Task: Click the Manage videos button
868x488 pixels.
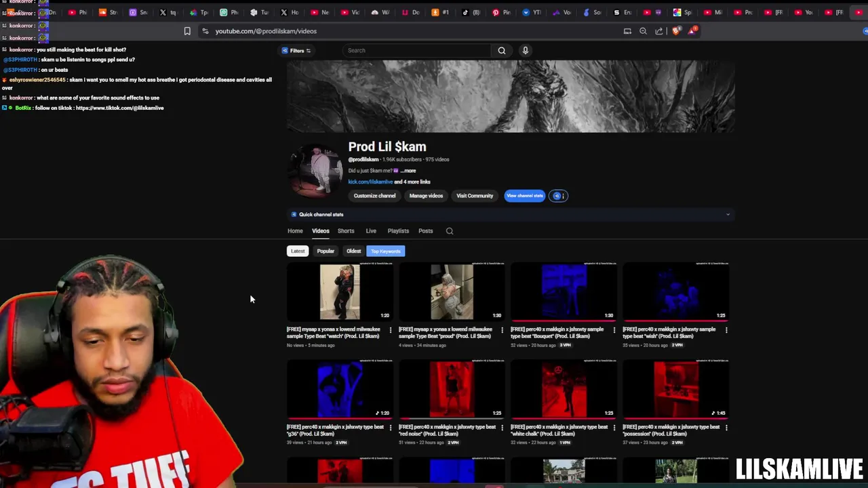Action: (426, 196)
